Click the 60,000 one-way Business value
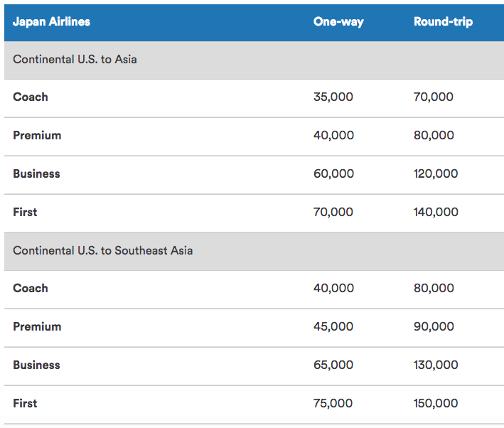504x428 pixels. coord(333,173)
